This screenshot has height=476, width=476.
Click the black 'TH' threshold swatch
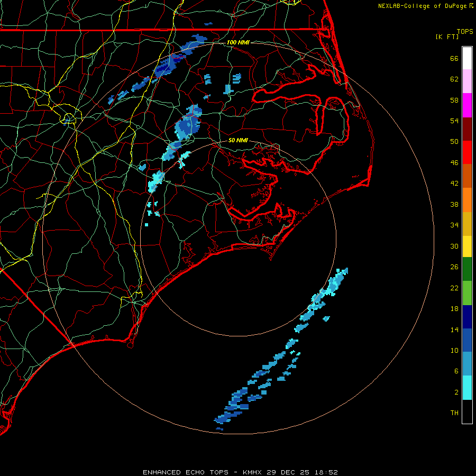(x=467, y=411)
